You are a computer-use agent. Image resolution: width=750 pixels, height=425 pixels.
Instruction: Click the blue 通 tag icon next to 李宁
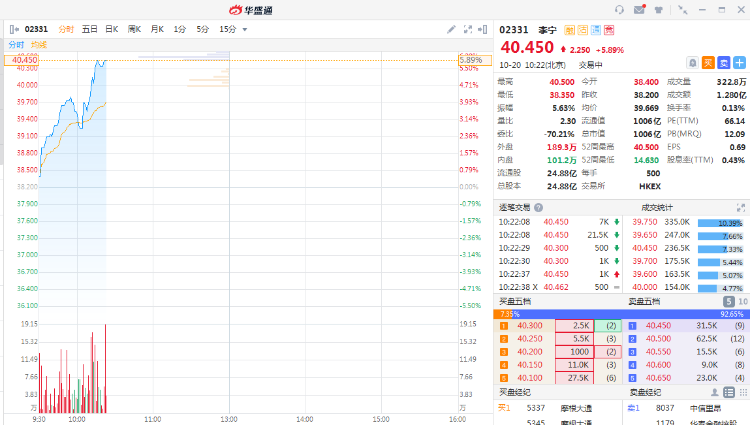pyautogui.click(x=596, y=30)
